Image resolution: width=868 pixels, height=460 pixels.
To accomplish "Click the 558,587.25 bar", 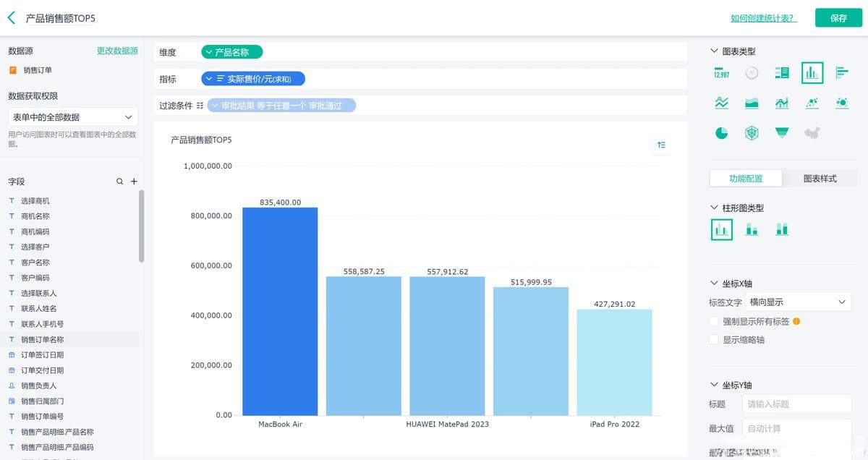I will tap(364, 346).
